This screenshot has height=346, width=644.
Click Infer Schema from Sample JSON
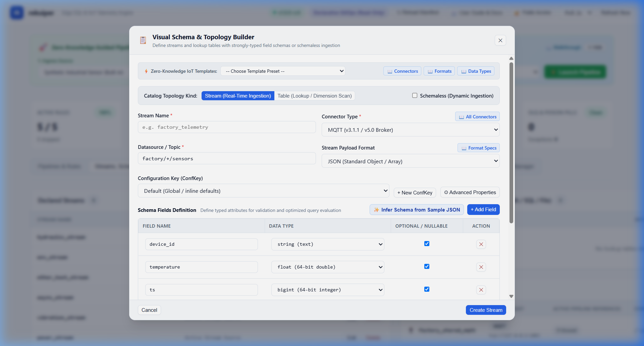click(417, 210)
